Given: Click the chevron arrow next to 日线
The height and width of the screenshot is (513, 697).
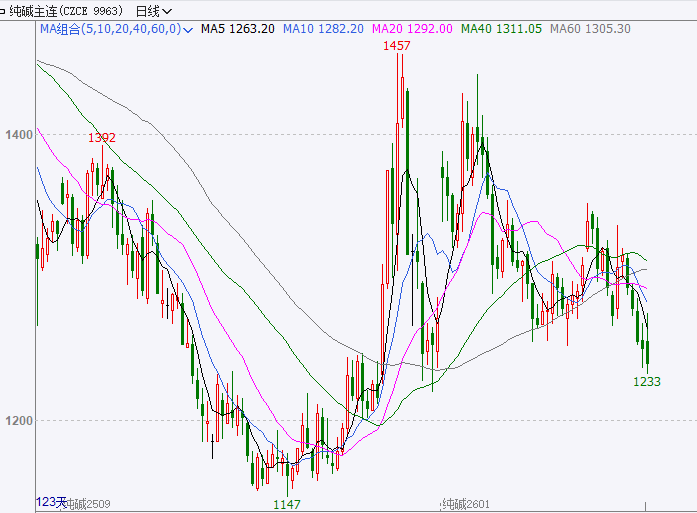Looking at the screenshot, I should (x=167, y=11).
